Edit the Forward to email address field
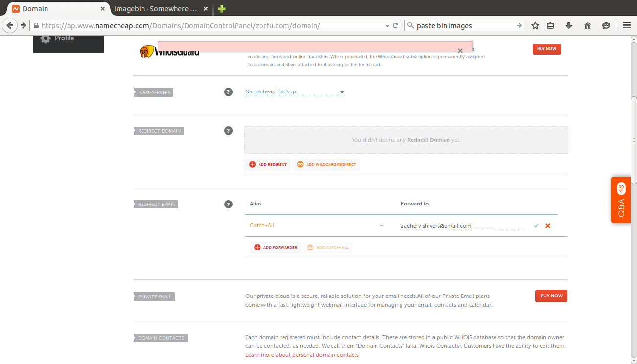Screen dimensions: 637x364 pos(461,226)
